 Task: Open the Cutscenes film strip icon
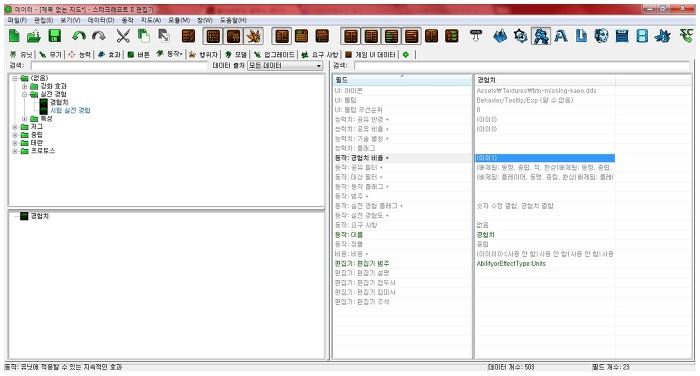[x=642, y=36]
